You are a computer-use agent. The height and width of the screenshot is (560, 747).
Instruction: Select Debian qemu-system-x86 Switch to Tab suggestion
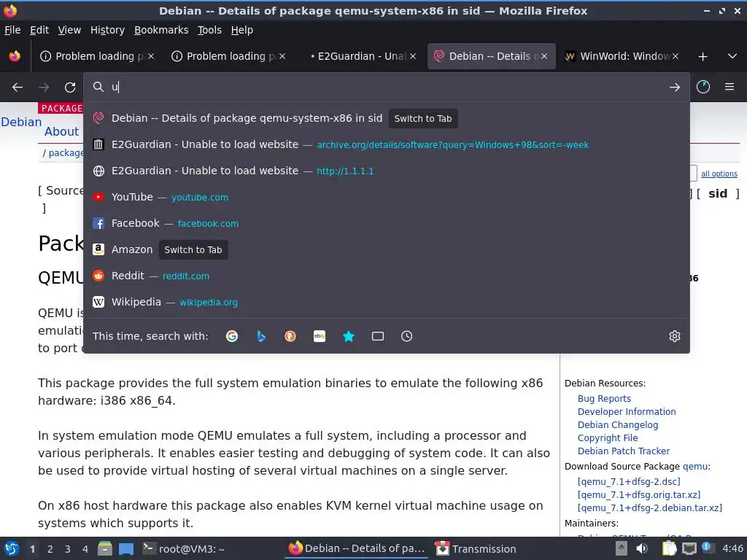coord(387,119)
